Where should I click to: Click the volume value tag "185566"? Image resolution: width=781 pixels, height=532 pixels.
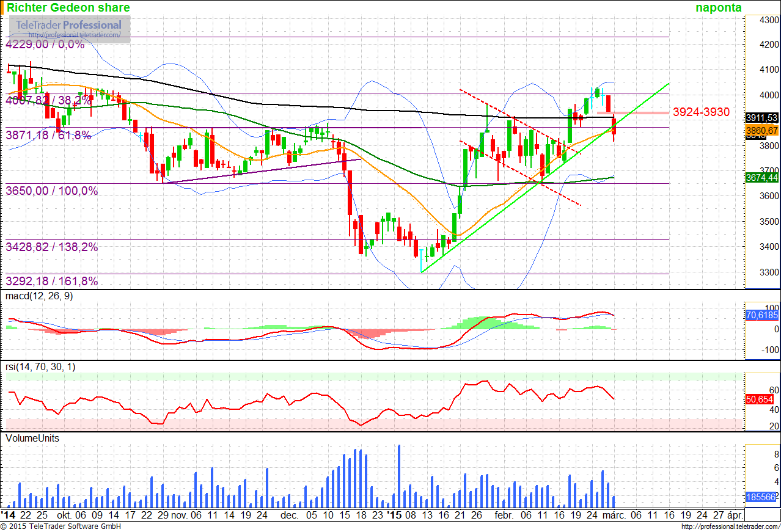pyautogui.click(x=762, y=497)
